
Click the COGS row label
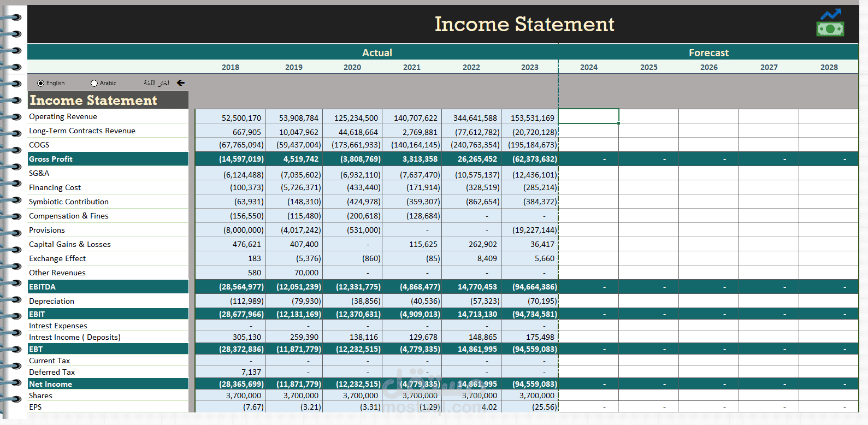click(39, 145)
